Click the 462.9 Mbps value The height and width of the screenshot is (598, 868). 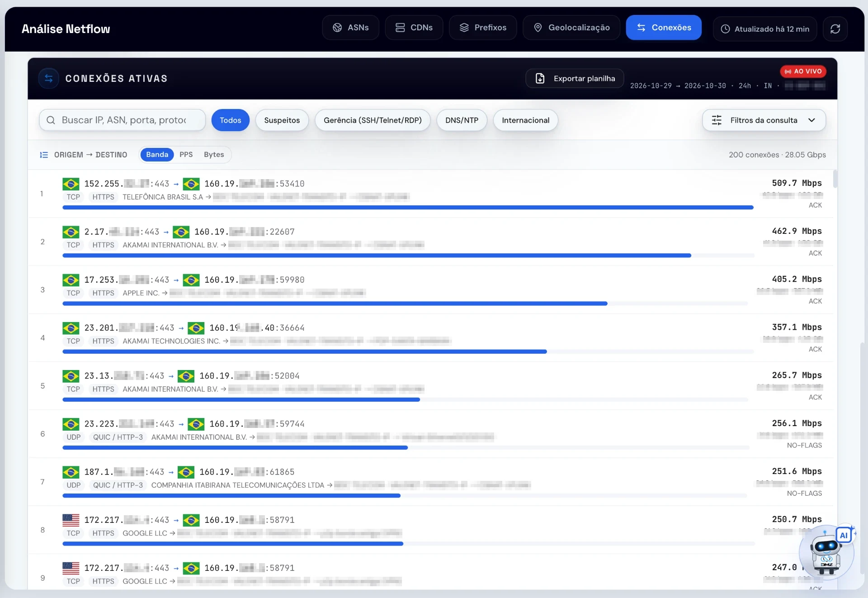coord(797,231)
